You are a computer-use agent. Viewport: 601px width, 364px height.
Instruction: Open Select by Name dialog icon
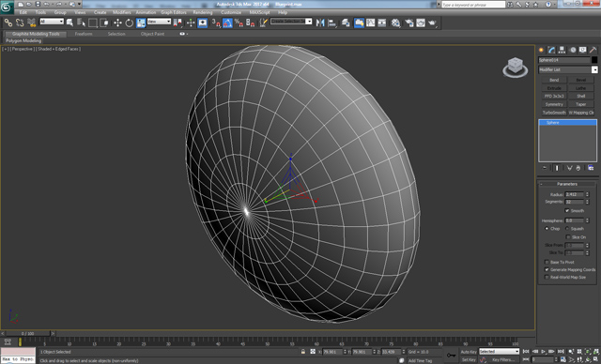(81, 23)
